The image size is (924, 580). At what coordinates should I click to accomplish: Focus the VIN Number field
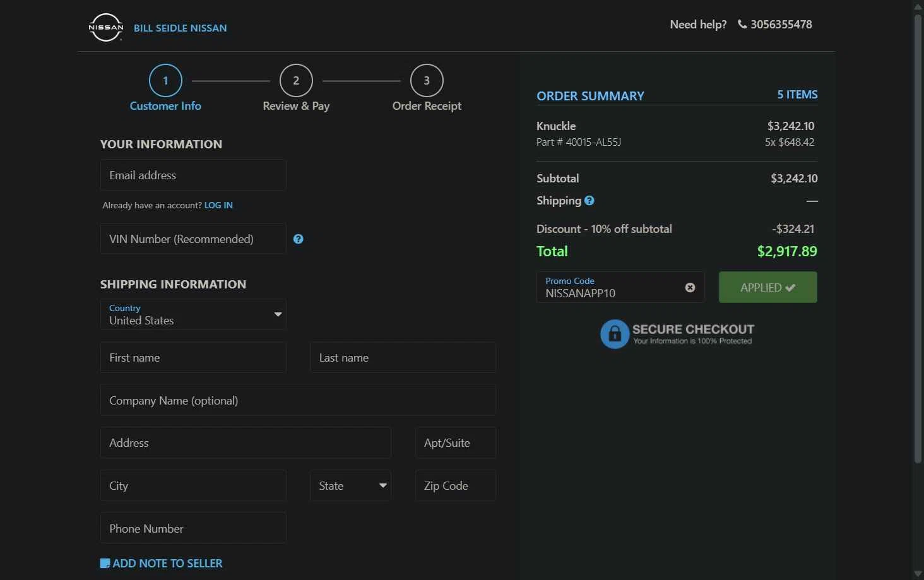193,239
